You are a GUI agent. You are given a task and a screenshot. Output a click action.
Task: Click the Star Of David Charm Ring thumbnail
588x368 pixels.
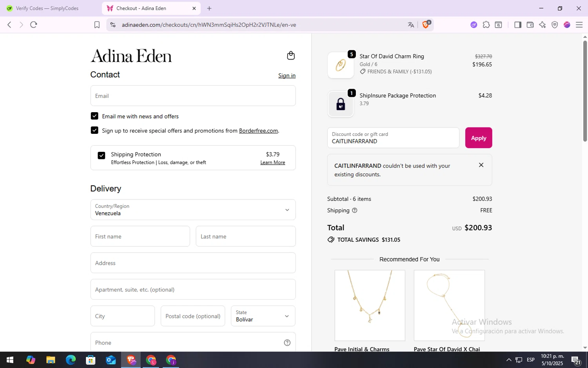point(341,65)
